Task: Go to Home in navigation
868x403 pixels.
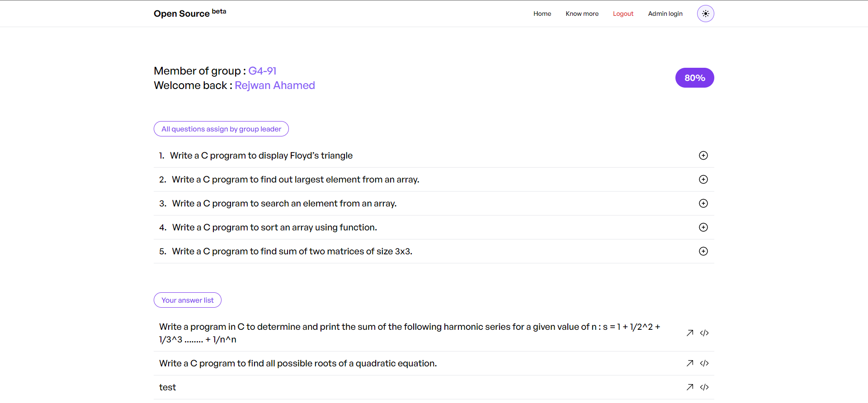Action: 542,14
